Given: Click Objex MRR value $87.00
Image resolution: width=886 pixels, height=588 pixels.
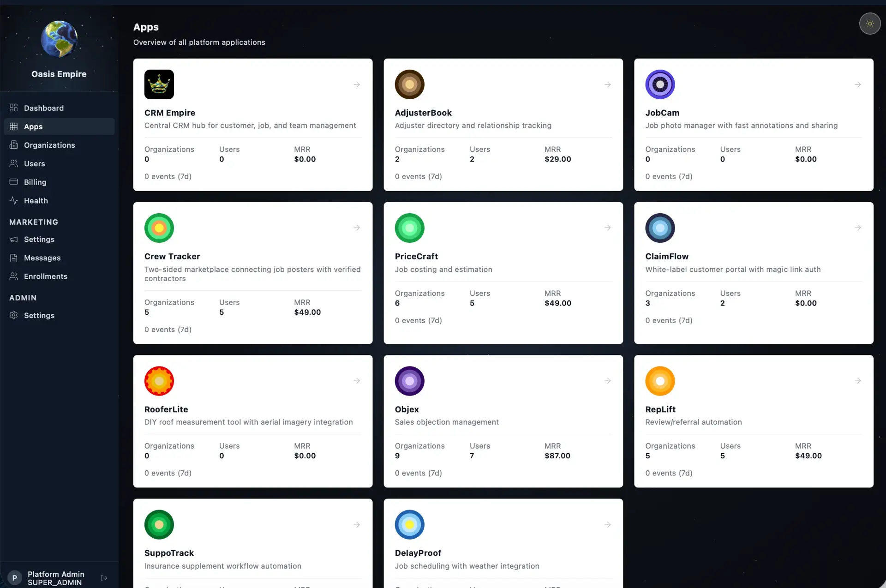Looking at the screenshot, I should click(x=557, y=456).
